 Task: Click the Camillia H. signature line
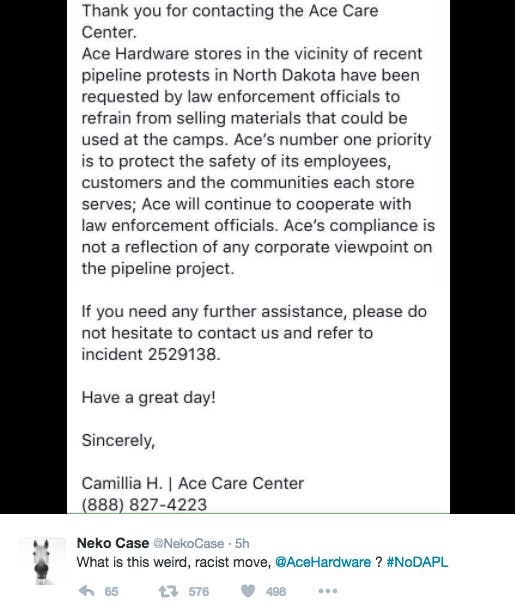[x=193, y=483]
